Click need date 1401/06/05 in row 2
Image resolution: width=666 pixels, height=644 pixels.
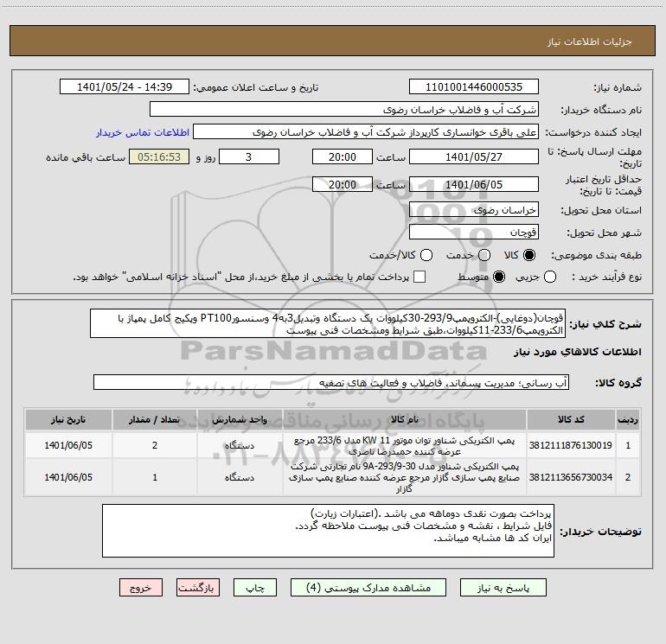click(x=68, y=477)
